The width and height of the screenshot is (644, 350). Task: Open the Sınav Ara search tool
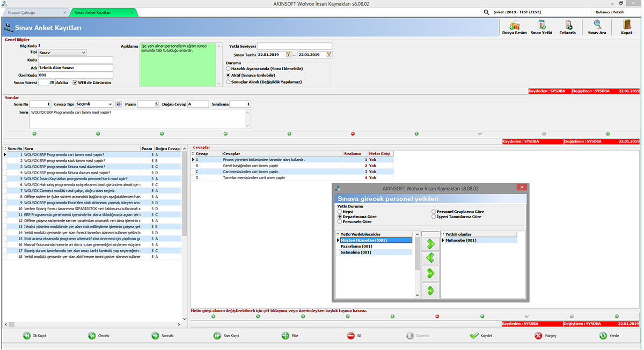pyautogui.click(x=597, y=27)
